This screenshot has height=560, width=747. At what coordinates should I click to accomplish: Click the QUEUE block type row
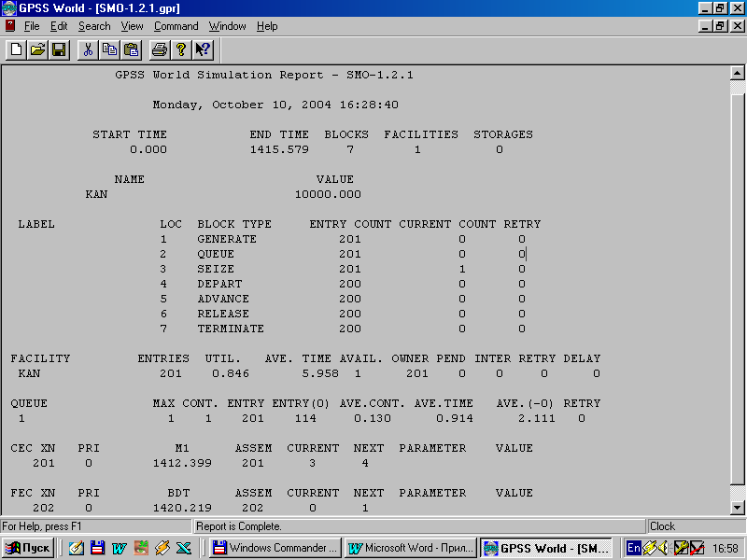point(343,254)
